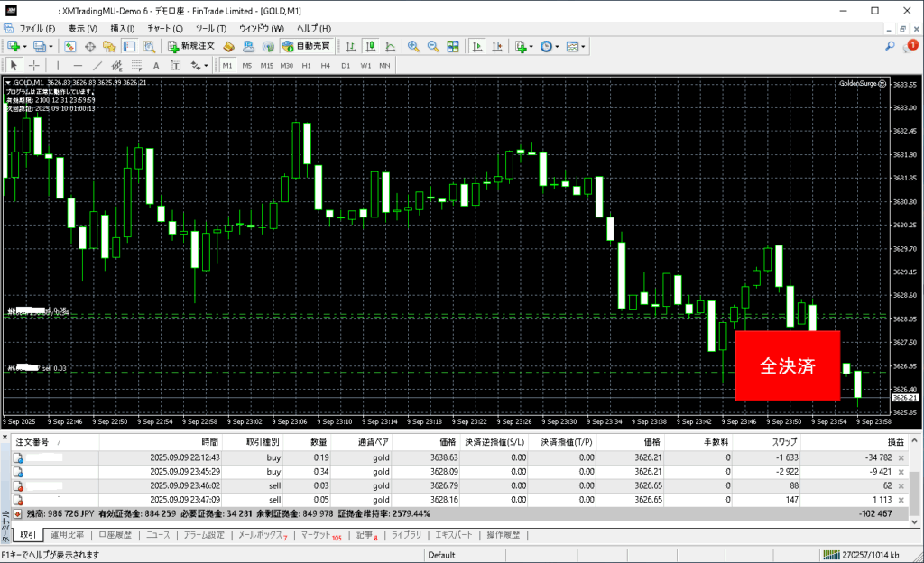Click the tile windows icon
Screen dimensions: 924x563
(x=453, y=46)
